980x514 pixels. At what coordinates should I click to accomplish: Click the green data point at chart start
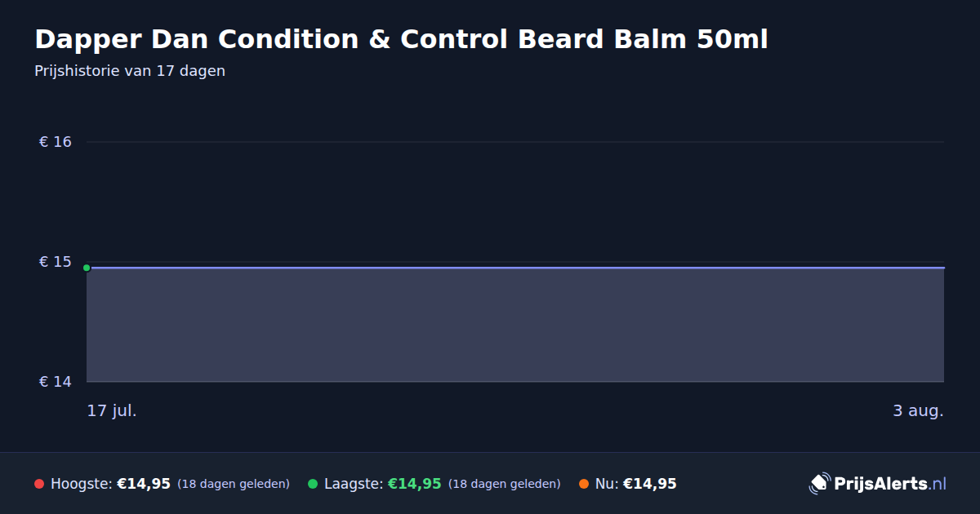click(87, 268)
